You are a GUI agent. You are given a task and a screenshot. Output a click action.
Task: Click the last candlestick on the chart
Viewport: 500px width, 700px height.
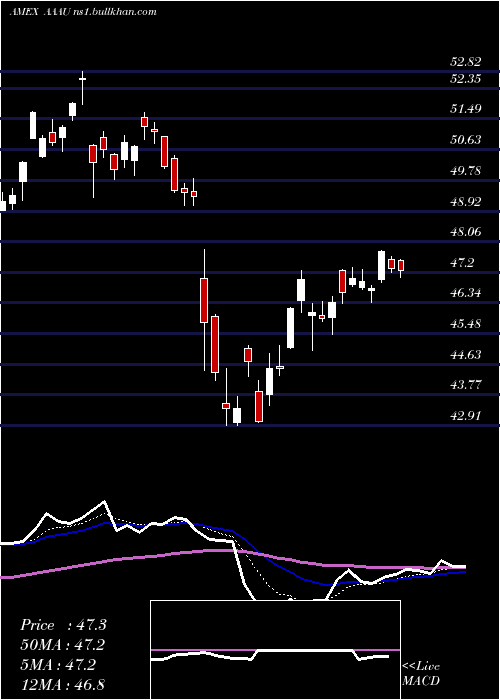click(401, 268)
